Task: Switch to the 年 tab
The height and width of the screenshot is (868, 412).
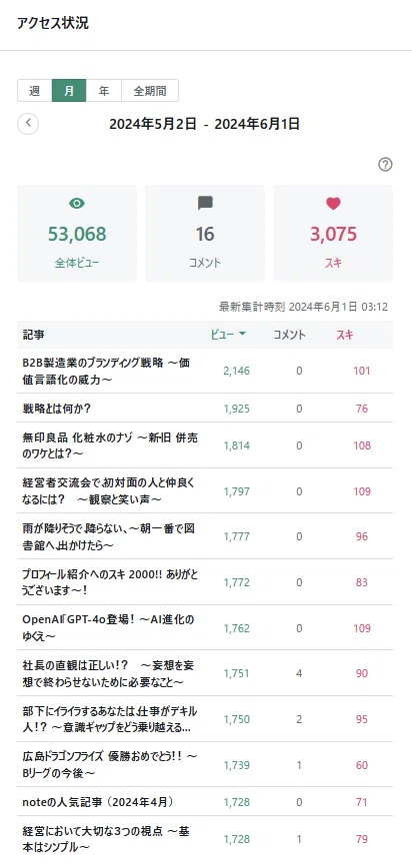Action: coord(104,91)
